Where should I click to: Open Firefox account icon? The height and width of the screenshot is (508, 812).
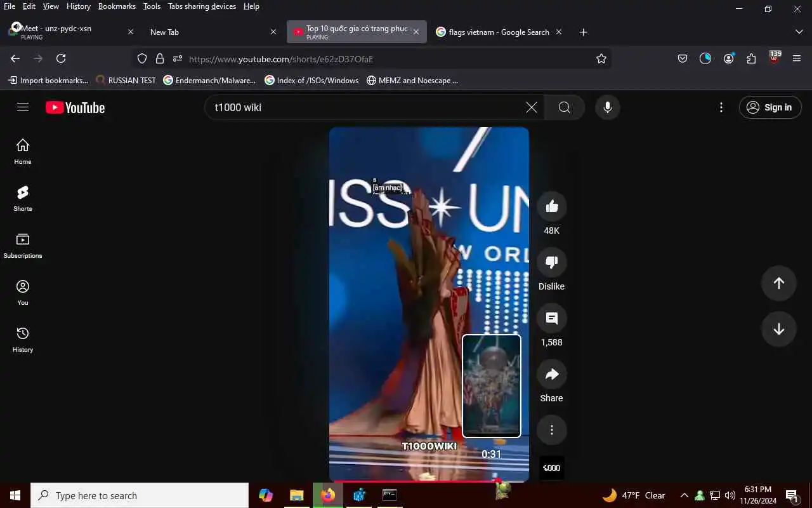coord(728,58)
